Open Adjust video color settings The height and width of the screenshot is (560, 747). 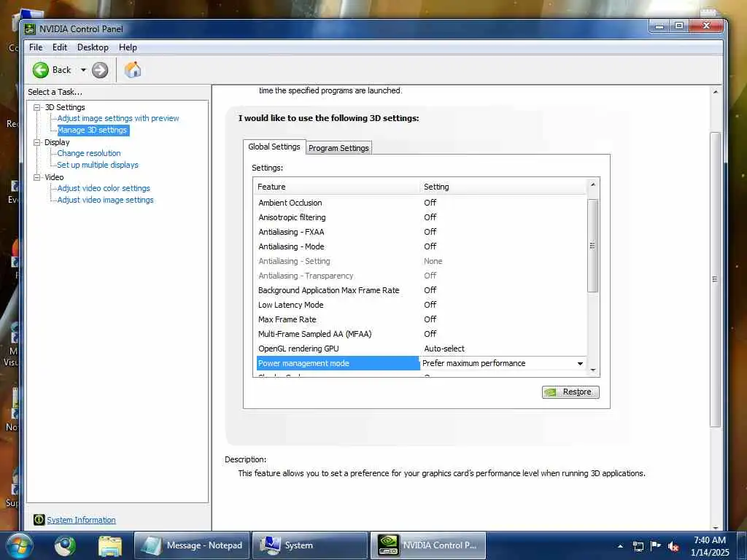click(104, 188)
